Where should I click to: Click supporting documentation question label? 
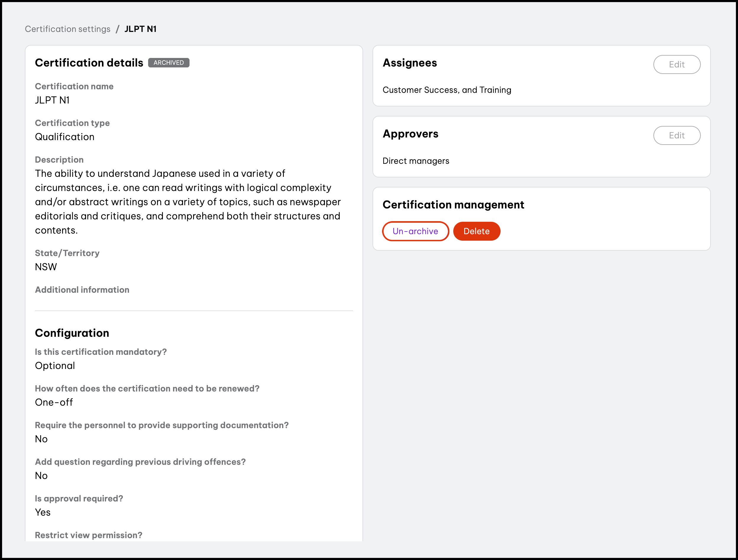[162, 425]
